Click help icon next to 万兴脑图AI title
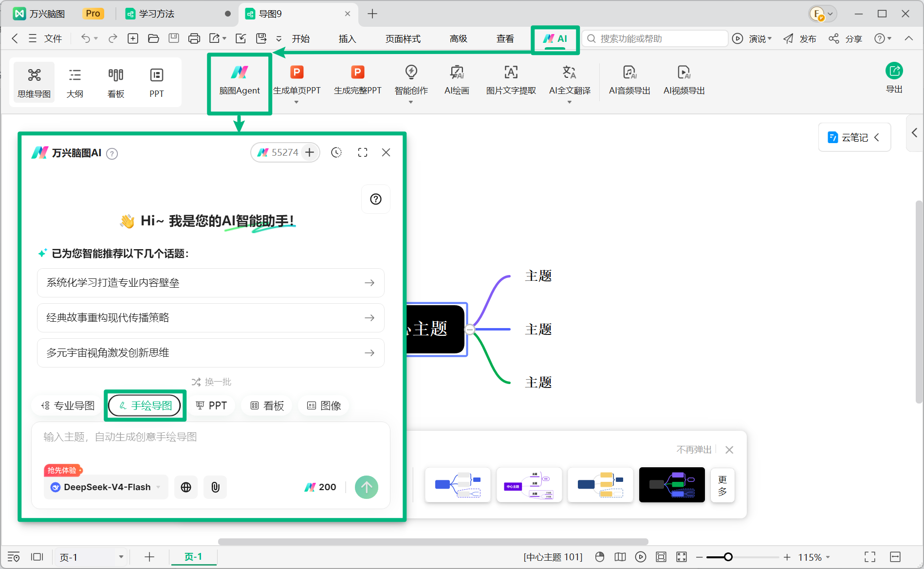 click(112, 154)
